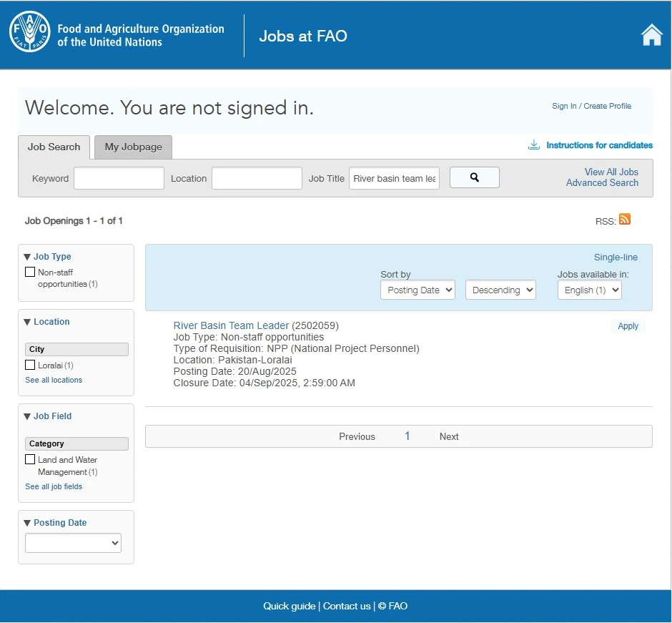Click the Closure Date 04/Sep/2025 line
This screenshot has width=672, height=623.
coord(264,383)
